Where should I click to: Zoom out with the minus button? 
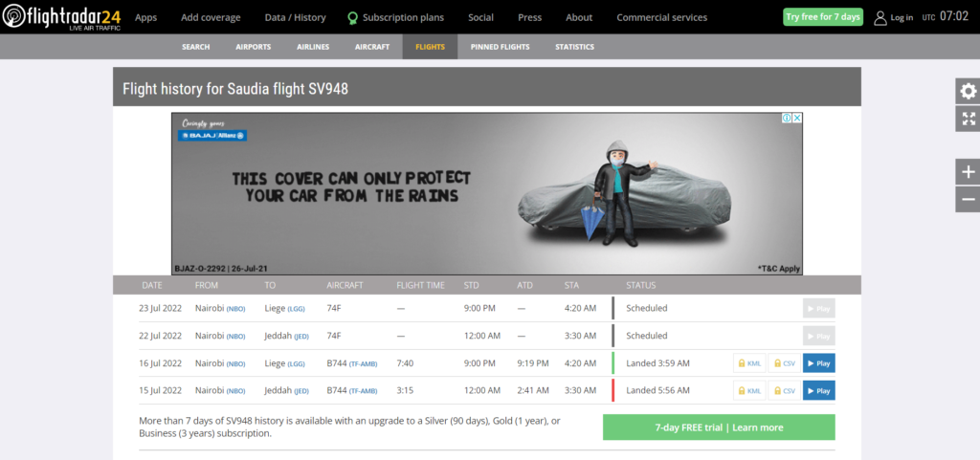[x=968, y=199]
